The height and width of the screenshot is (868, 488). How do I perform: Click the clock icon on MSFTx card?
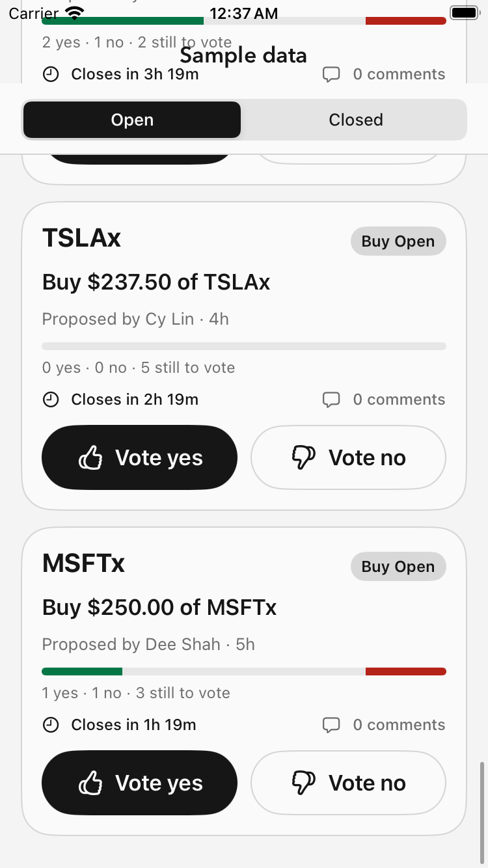(51, 725)
